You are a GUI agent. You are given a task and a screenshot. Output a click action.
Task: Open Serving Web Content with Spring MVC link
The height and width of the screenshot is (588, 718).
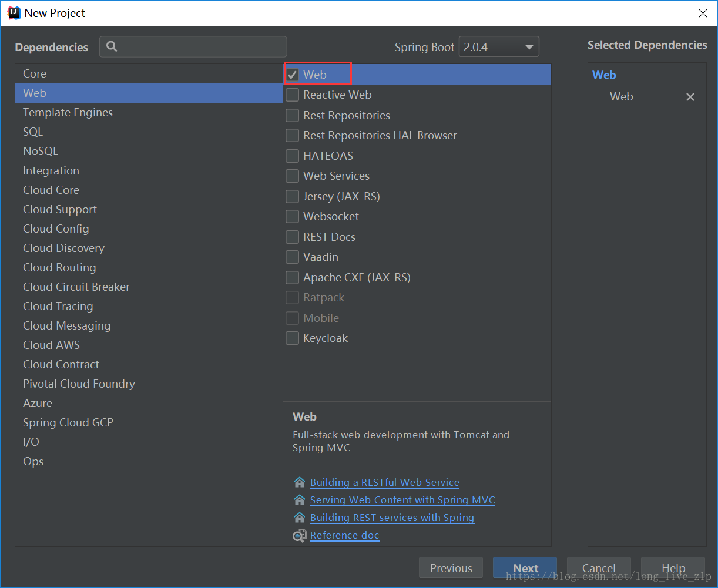[x=402, y=500]
